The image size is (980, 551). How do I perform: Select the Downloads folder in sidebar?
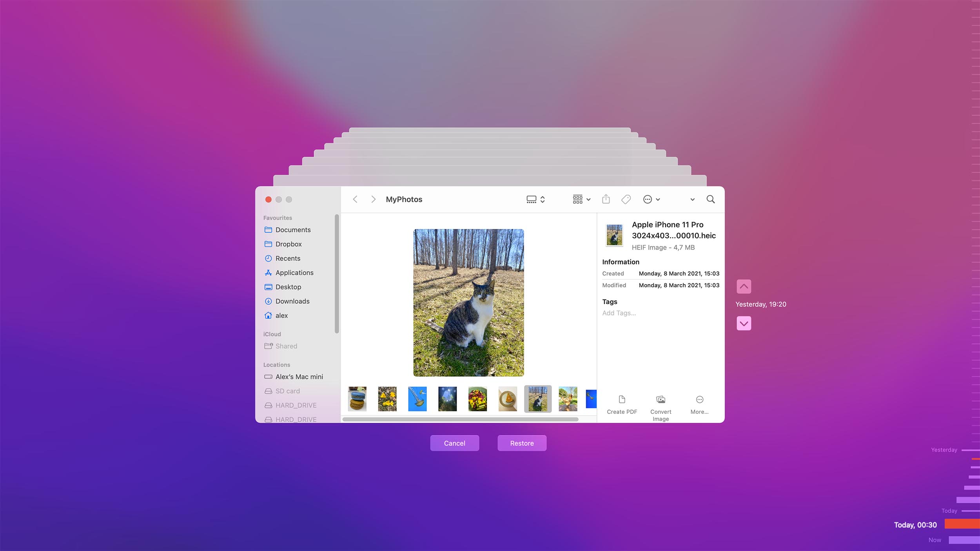tap(292, 301)
